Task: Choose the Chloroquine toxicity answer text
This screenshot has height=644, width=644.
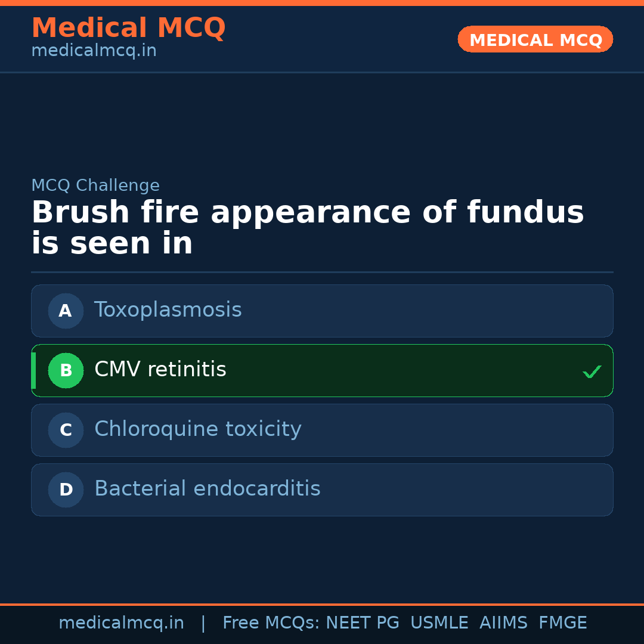Action: (x=197, y=429)
